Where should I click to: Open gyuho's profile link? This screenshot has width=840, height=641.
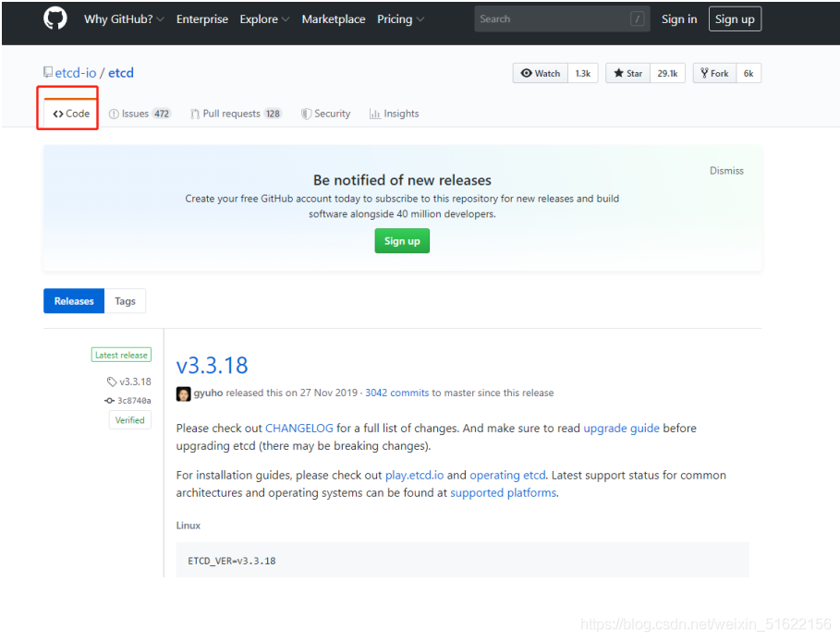pos(209,393)
